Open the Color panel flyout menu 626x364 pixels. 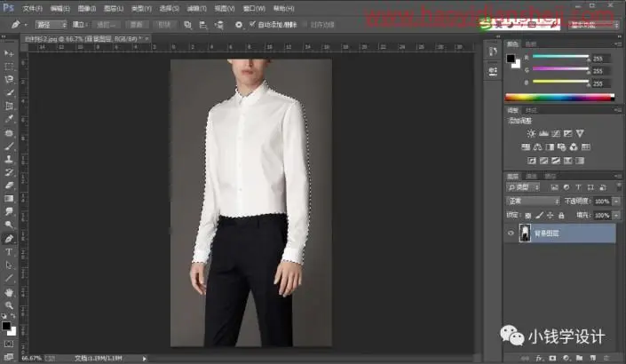(x=618, y=44)
